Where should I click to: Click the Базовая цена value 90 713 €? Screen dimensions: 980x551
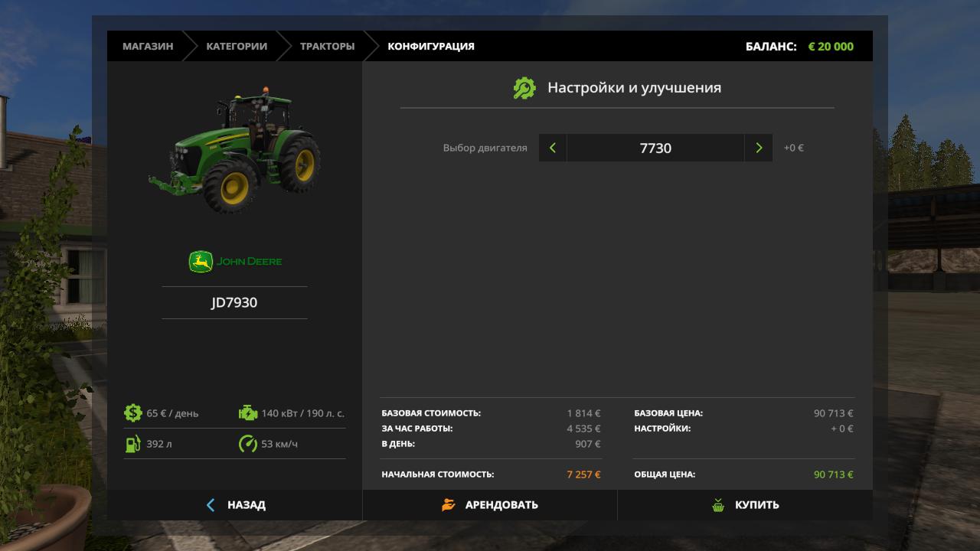click(834, 413)
